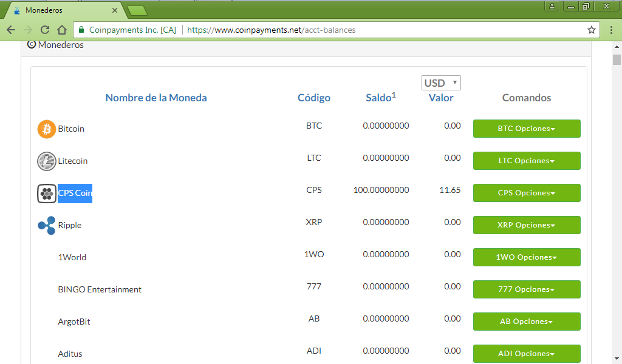Expand the 1WO Opciones dropdown
The width and height of the screenshot is (622, 364).
point(527,257)
